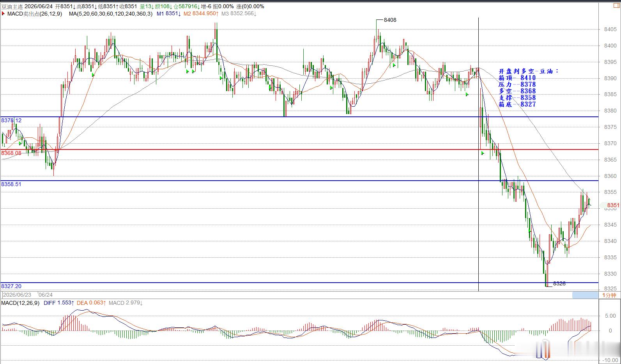
Task: Click the M3 8352.566 moving average value
Action: (239, 14)
